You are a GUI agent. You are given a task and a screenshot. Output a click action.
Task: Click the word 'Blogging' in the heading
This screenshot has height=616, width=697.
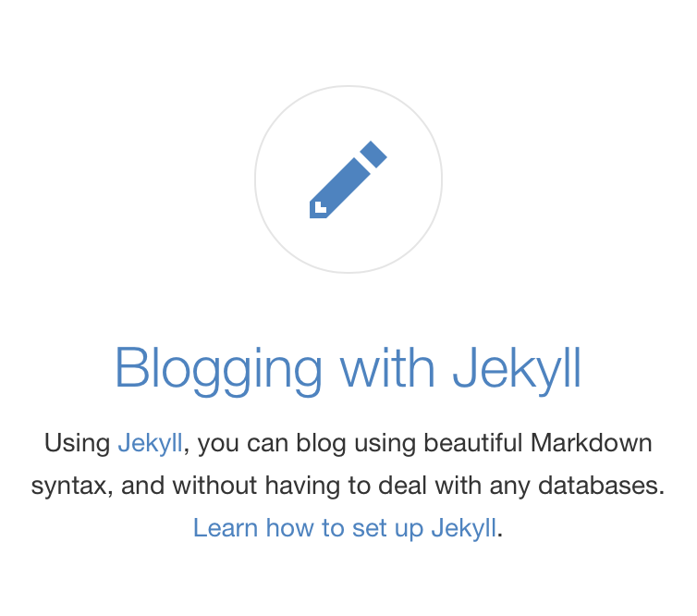click(x=218, y=369)
